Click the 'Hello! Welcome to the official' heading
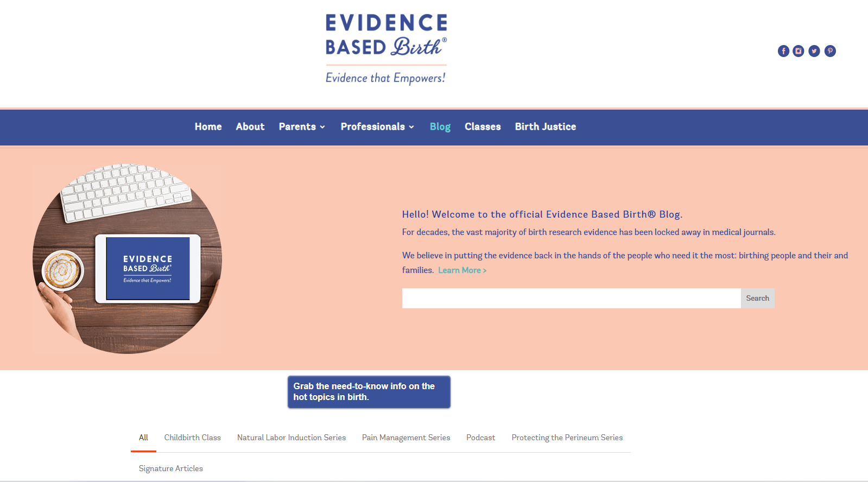This screenshot has width=868, height=482. pyautogui.click(x=542, y=214)
